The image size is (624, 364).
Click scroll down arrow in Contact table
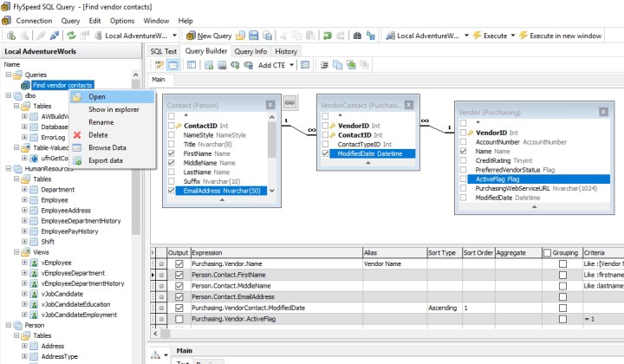pos(272,191)
